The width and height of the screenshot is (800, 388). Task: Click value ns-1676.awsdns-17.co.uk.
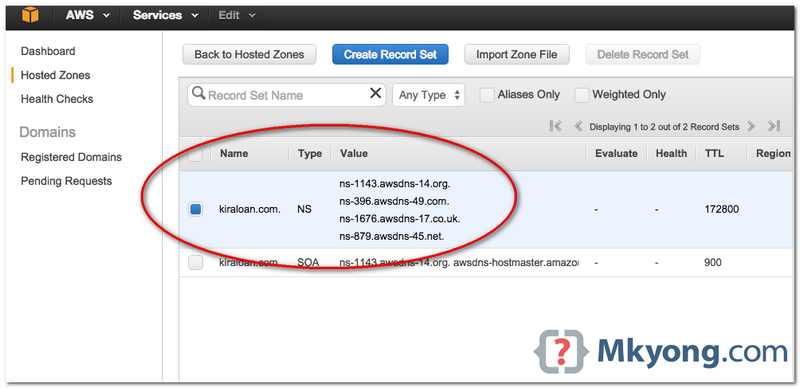tap(399, 219)
